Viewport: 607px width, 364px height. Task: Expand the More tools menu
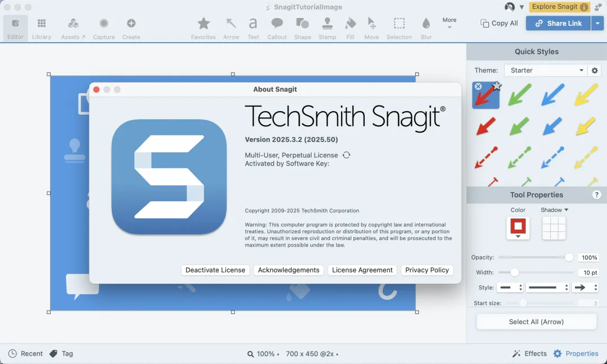pyautogui.click(x=449, y=22)
